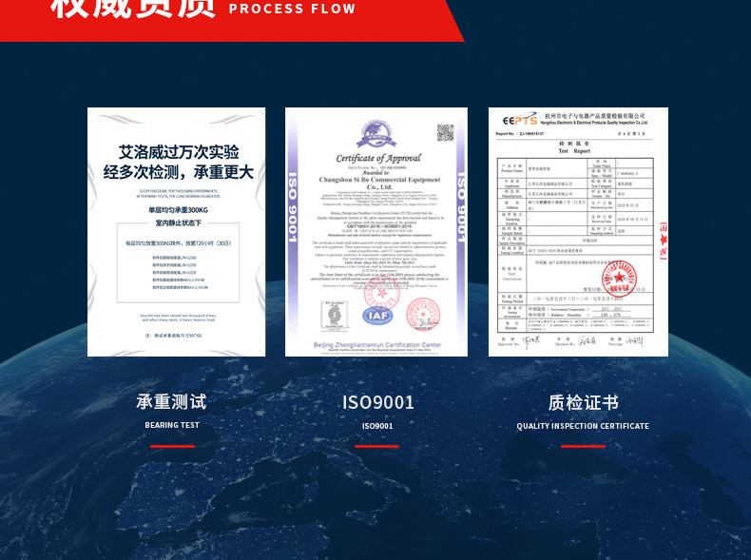Click the purple globe emblem on certificate
This screenshot has height=560, width=751.
tap(376, 134)
